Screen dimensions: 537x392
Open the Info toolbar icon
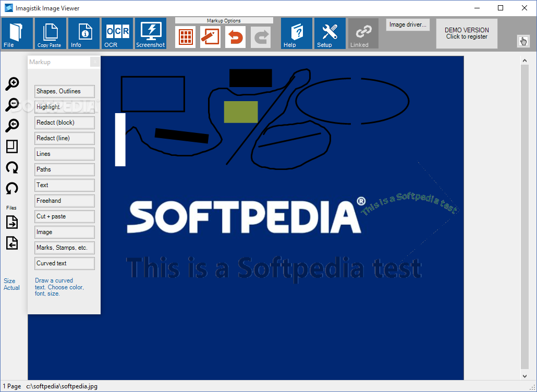click(84, 33)
